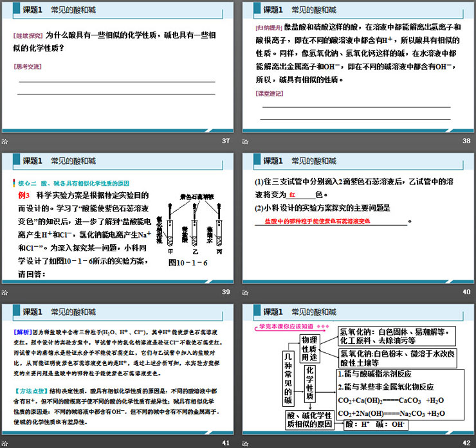Click the animation star icon under slide 40
Image resolution: width=476 pixels, height=448 pixels.
[246, 293]
